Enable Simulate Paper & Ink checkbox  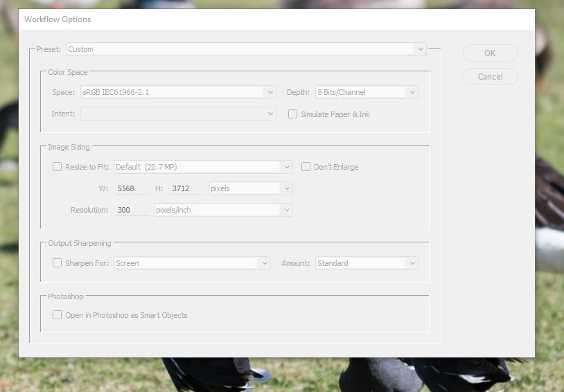tap(293, 114)
